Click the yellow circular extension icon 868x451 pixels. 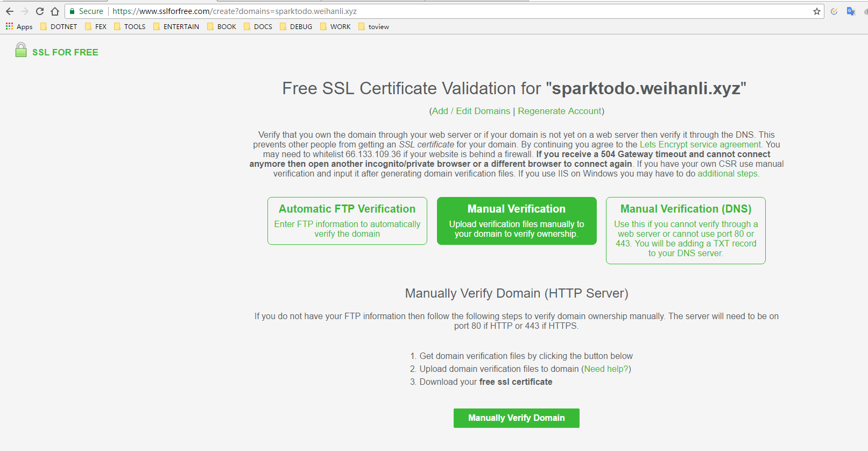[x=834, y=11]
